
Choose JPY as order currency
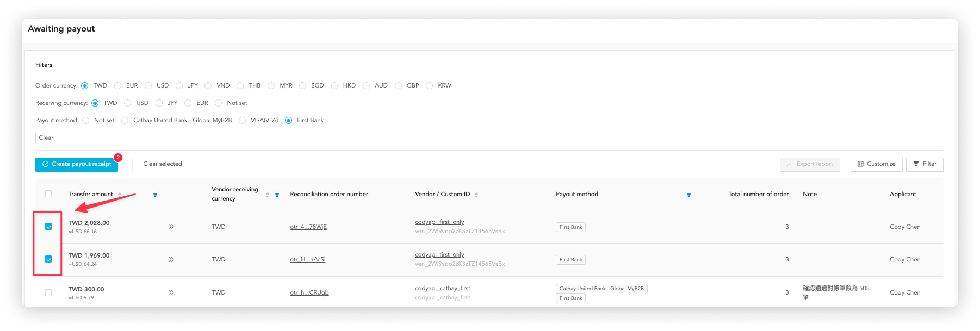(x=179, y=86)
